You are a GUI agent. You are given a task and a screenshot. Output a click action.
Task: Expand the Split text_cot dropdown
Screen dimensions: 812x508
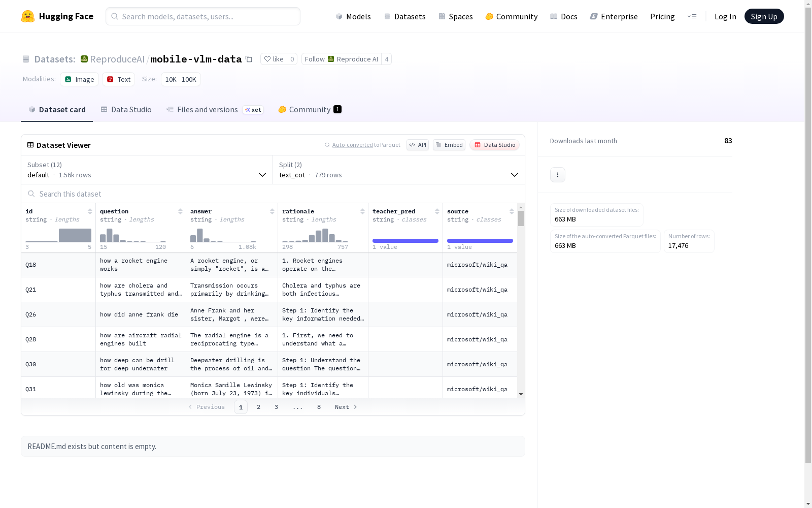pyautogui.click(x=399, y=170)
